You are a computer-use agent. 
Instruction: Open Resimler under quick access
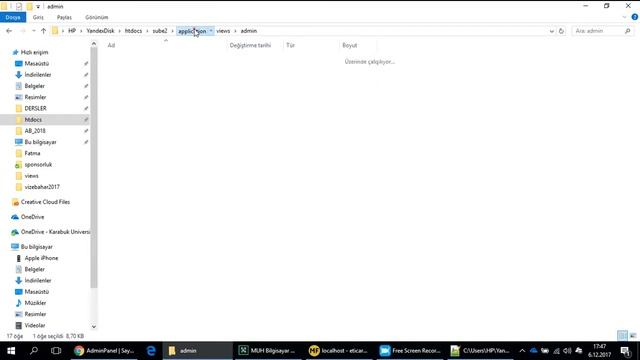pos(35,97)
